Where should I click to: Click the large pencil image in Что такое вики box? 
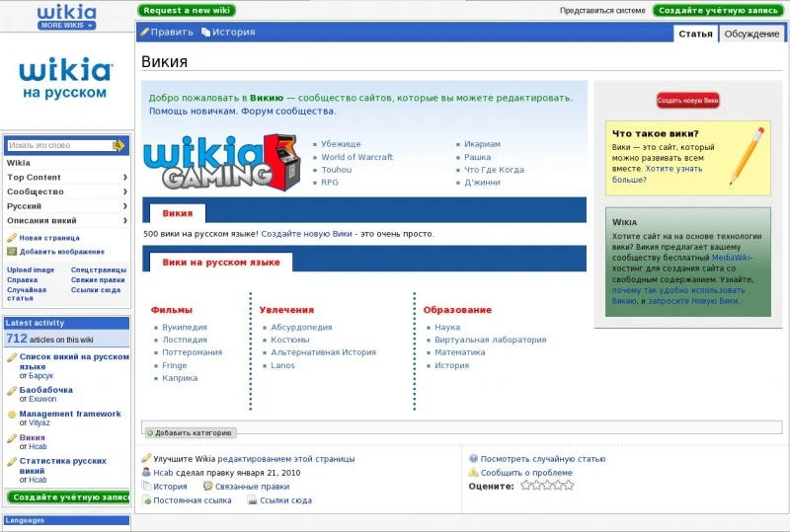pos(747,156)
